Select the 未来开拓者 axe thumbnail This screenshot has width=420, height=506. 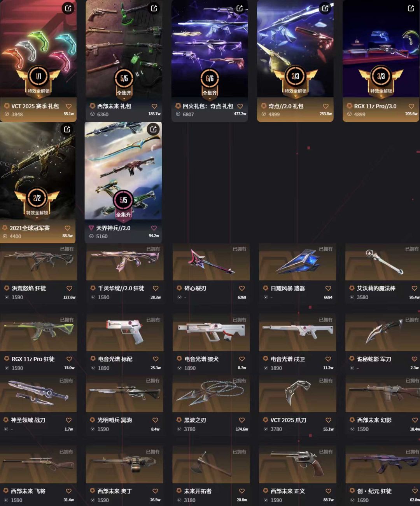click(211, 465)
